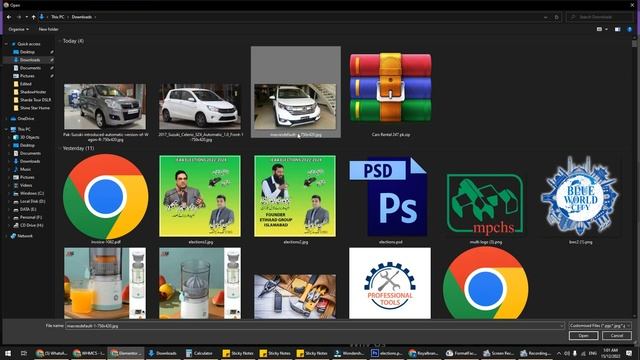Expand the OneDrive tree node

coord(6,119)
